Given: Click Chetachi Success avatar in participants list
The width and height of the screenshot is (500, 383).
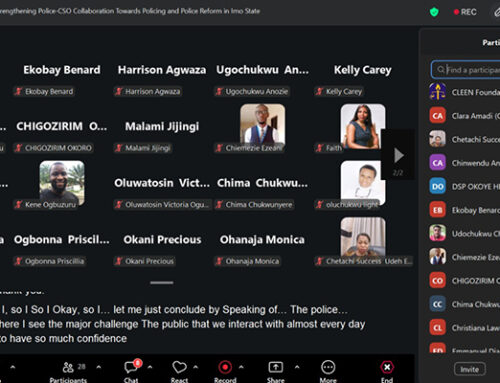Looking at the screenshot, I should click(x=437, y=139).
